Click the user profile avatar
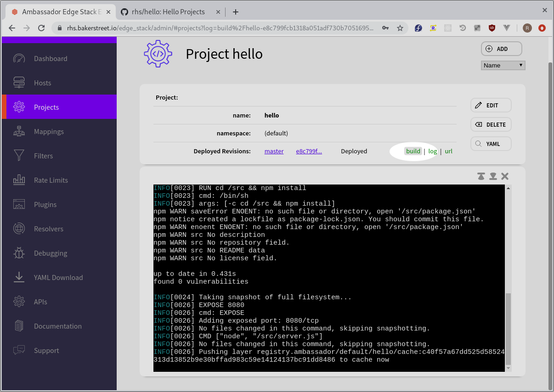 coord(527,28)
